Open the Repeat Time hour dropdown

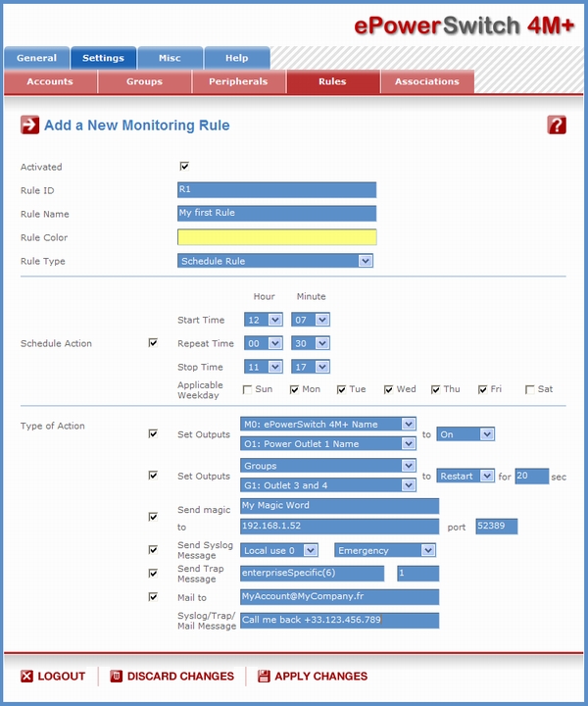(264, 343)
